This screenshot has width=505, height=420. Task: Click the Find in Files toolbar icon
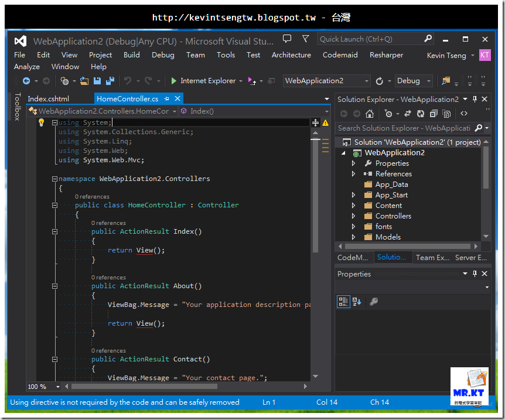pyautogui.click(x=446, y=81)
